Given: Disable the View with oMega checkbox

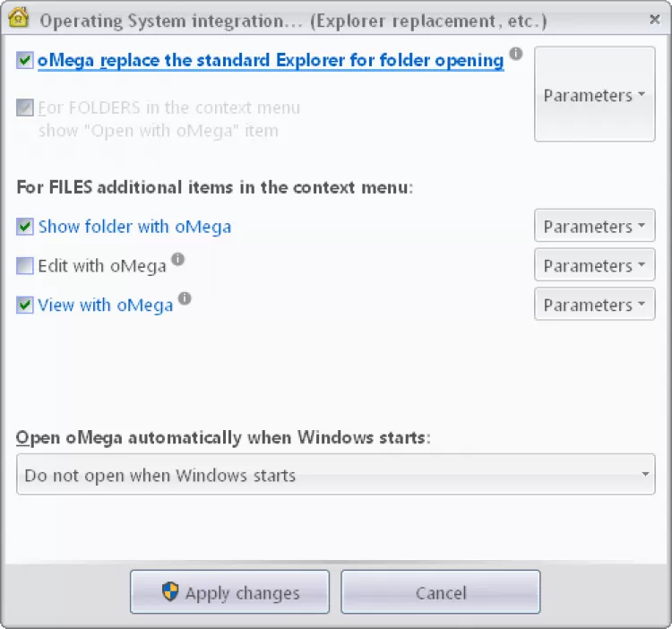Looking at the screenshot, I should click(x=25, y=306).
